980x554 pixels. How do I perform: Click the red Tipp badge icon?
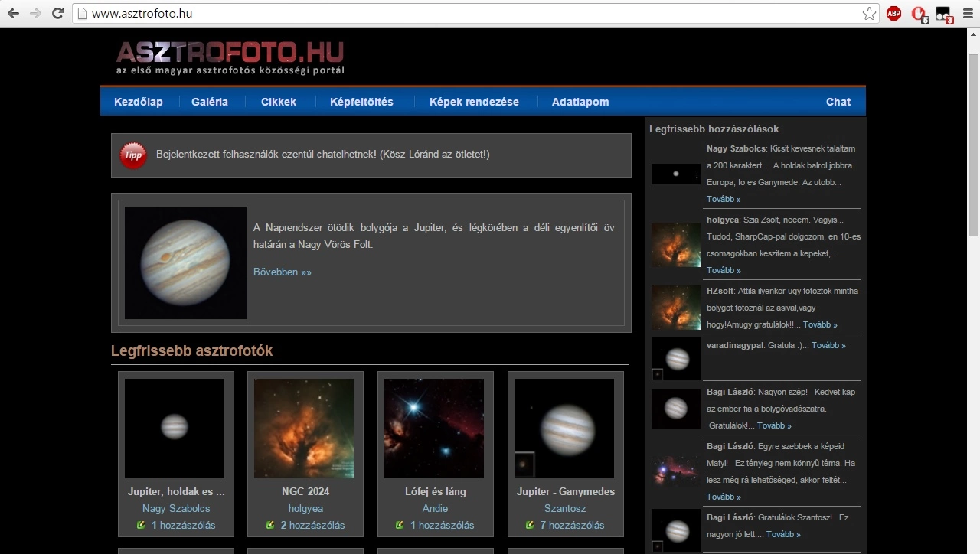pos(133,155)
